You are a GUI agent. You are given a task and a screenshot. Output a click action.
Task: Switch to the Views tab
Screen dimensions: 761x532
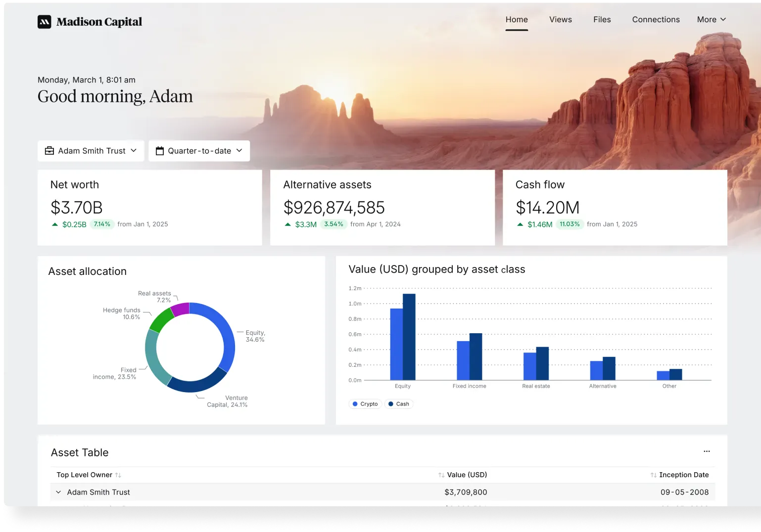561,19
